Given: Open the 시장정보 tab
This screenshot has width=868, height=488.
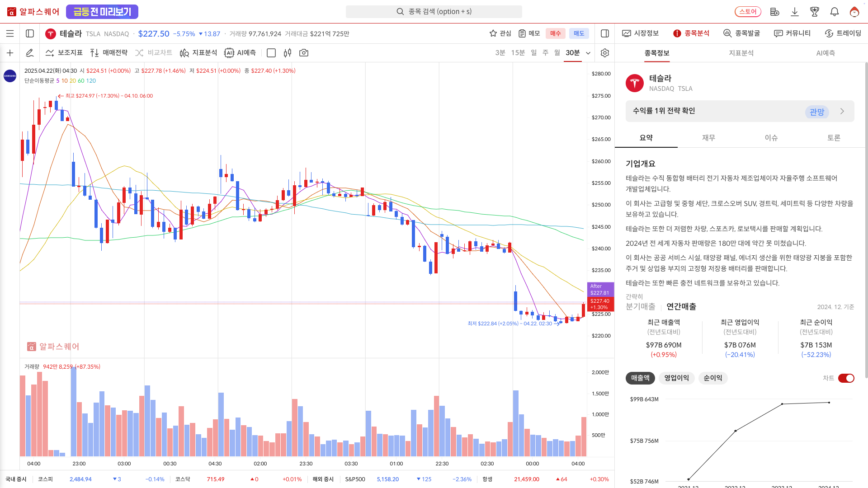Looking at the screenshot, I should (641, 33).
